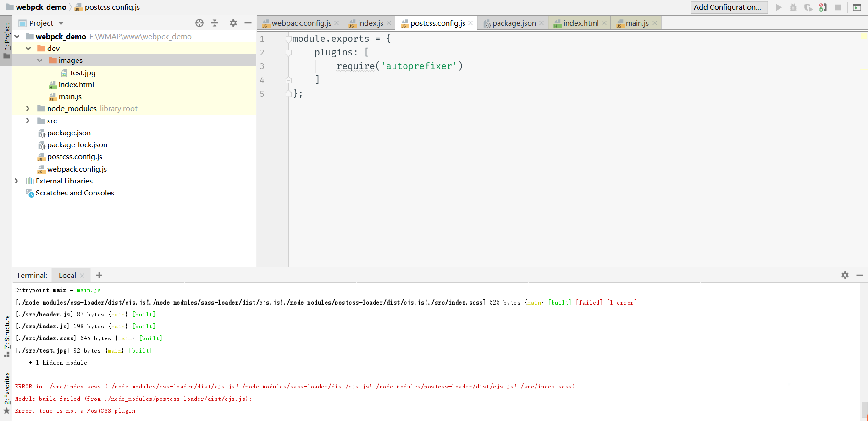Click the '[failed]' status in terminal output
The image size is (868, 421).
(589, 303)
